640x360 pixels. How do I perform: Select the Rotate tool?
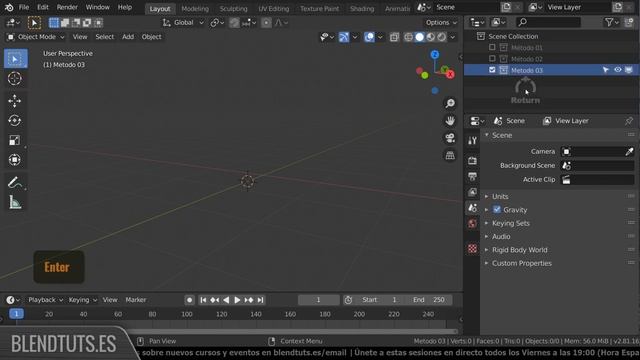point(15,120)
